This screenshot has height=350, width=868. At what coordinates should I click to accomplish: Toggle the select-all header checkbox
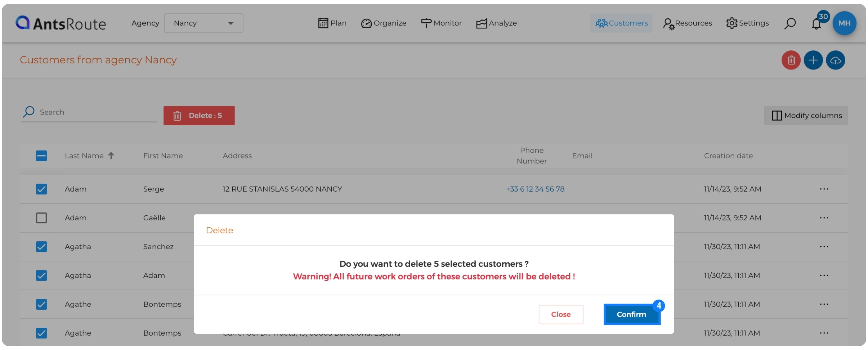pyautogui.click(x=41, y=156)
